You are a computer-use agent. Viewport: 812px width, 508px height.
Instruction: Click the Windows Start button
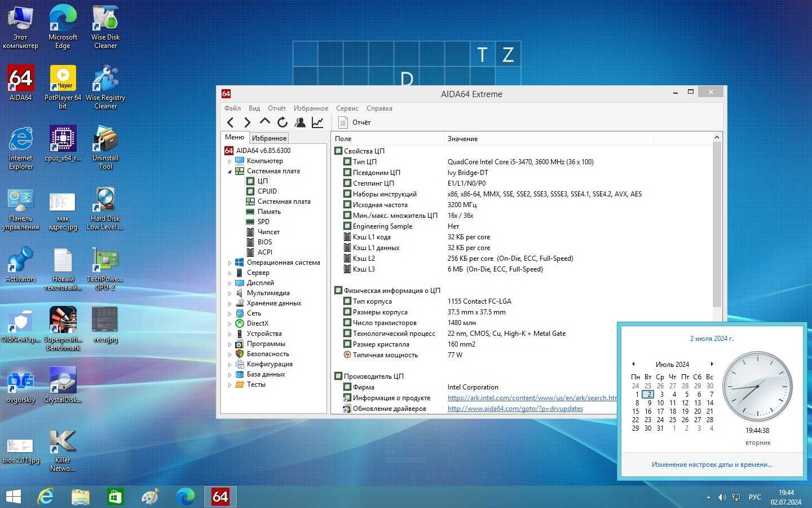click(13, 497)
